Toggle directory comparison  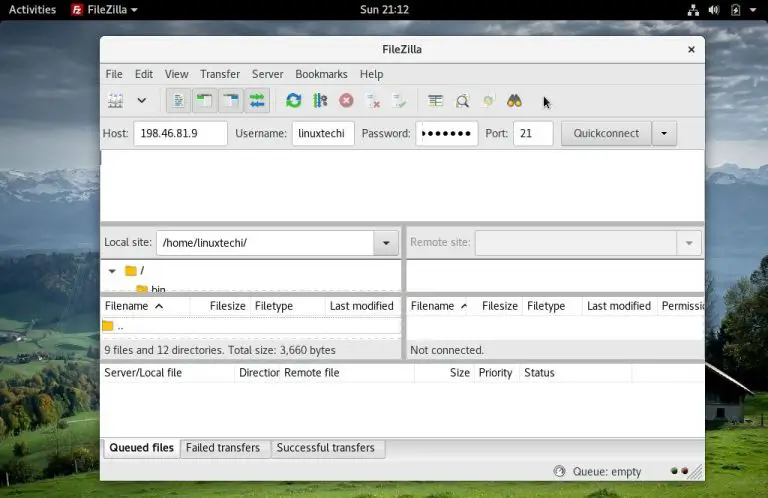coord(462,101)
